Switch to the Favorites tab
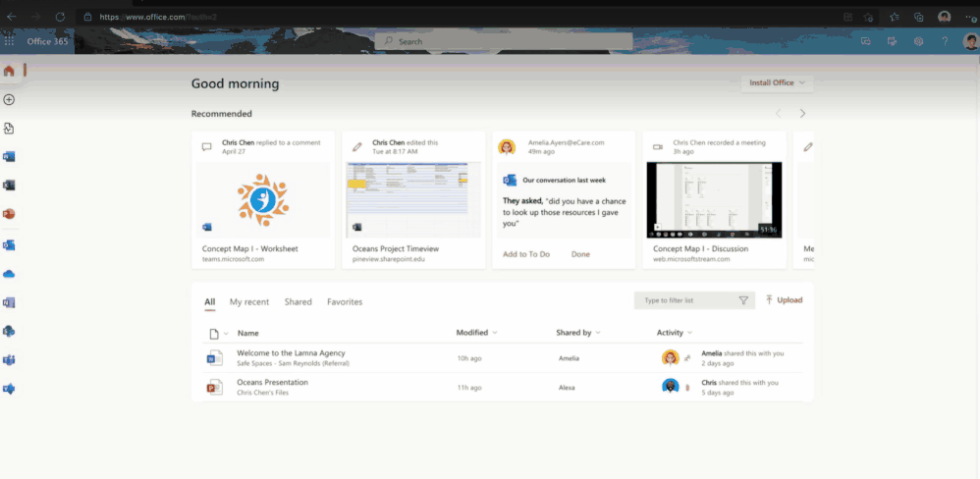980x479 pixels. [345, 302]
